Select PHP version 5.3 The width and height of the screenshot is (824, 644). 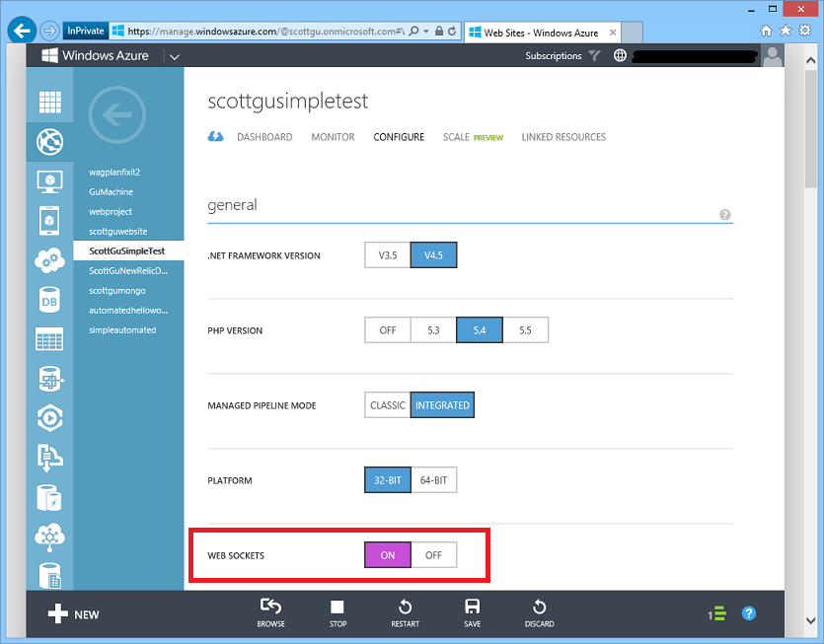coord(433,330)
